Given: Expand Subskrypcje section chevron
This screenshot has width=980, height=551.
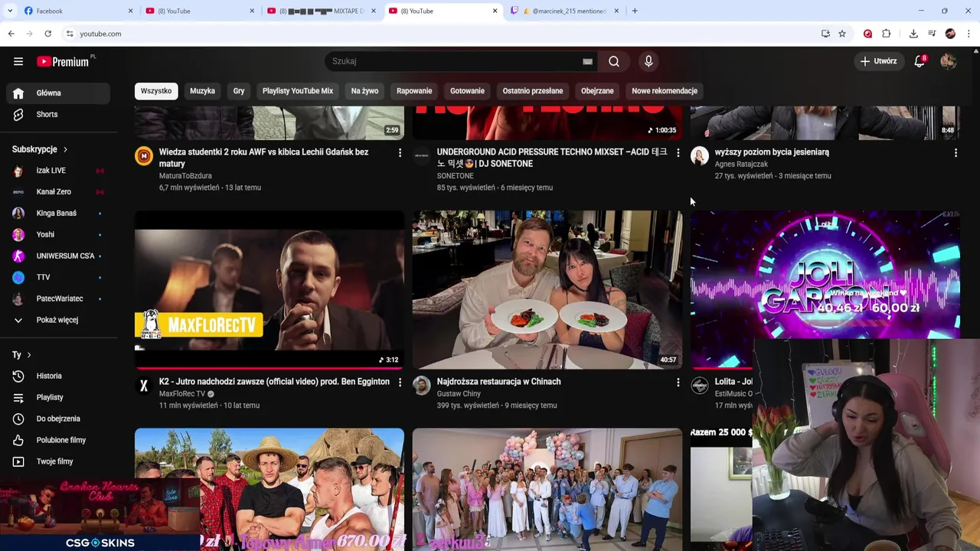Looking at the screenshot, I should click(65, 149).
